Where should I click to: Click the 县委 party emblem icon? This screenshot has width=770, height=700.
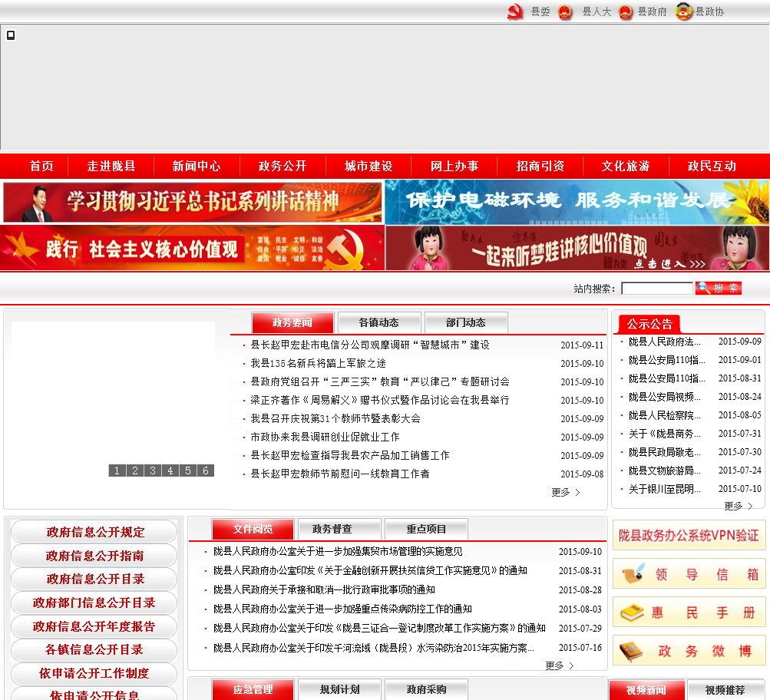515,12
